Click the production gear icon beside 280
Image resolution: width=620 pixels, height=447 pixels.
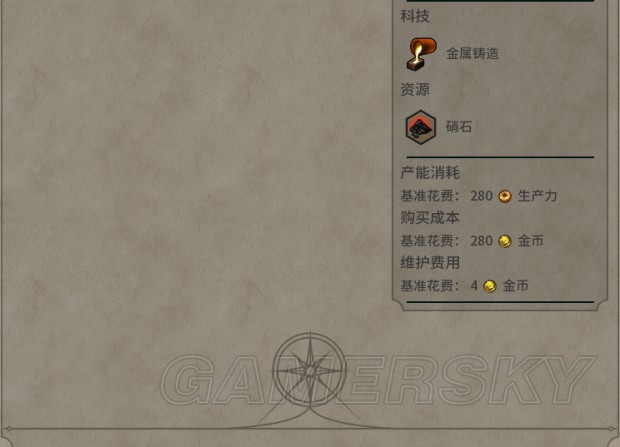505,196
